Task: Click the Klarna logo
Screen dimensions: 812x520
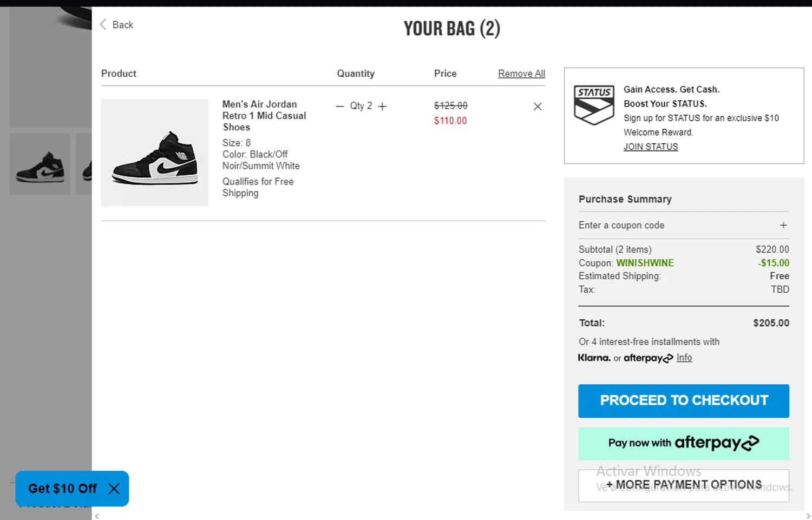Action: (x=594, y=358)
